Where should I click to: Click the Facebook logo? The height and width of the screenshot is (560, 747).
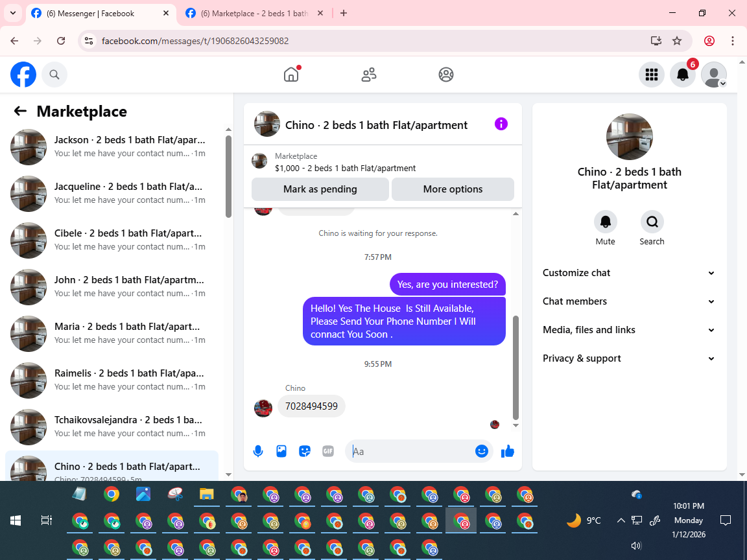[x=23, y=75]
